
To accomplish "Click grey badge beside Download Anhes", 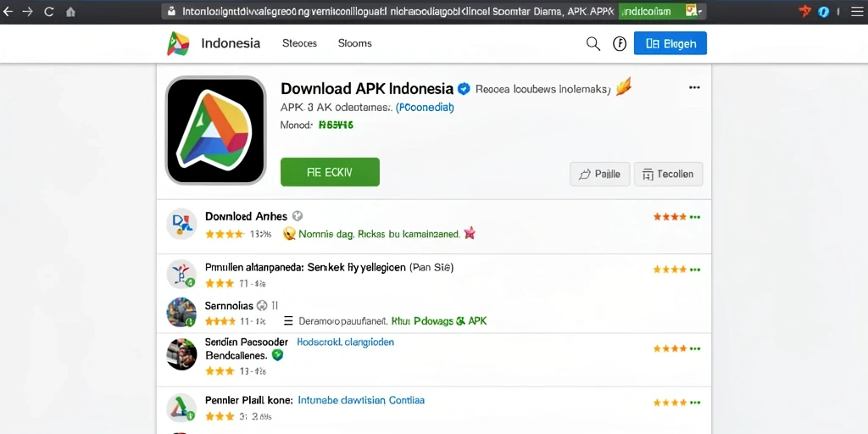I will pos(298,216).
